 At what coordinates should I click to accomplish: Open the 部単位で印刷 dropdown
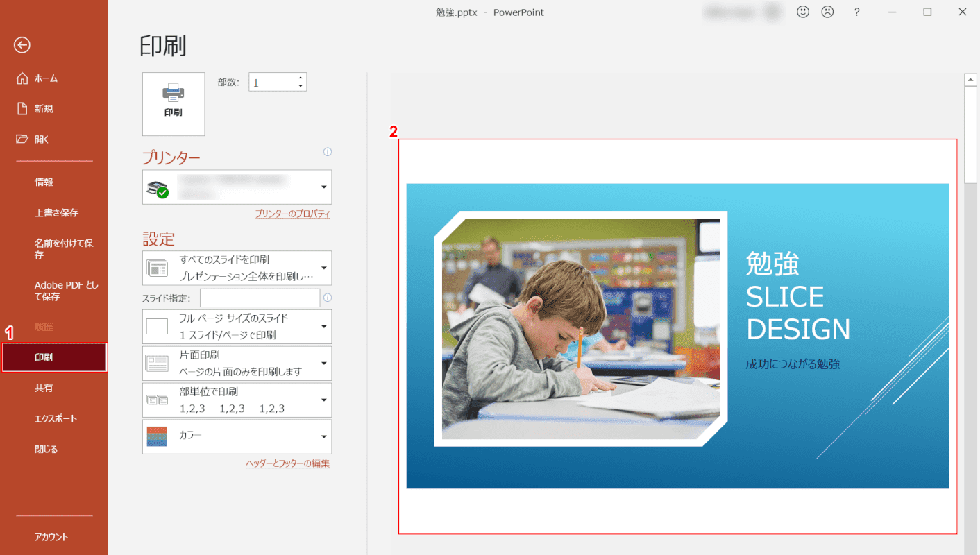[x=237, y=400]
